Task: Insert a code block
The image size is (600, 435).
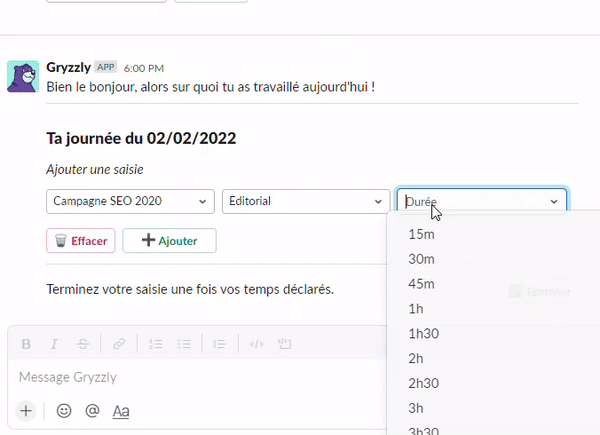Action: [x=285, y=344]
